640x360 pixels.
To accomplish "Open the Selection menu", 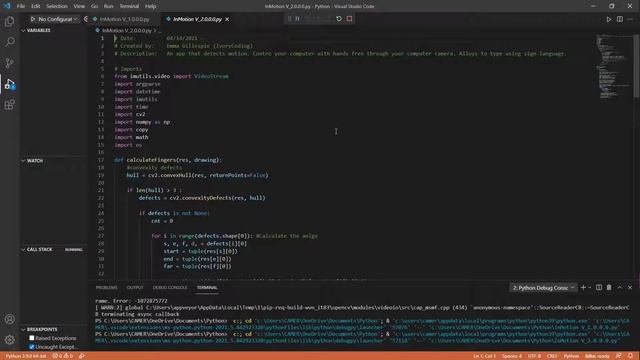I will 57,6.
